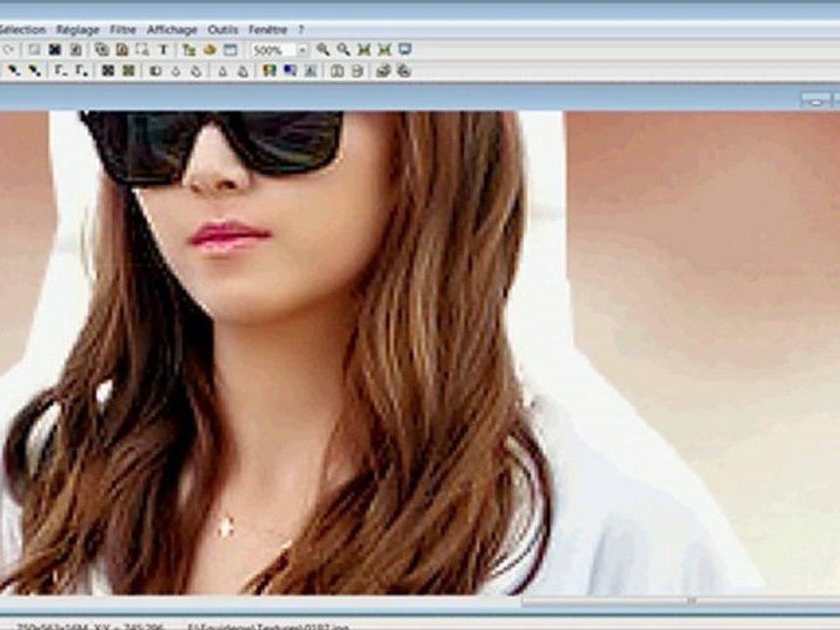Open the PhotoMasque icon

pos(311,71)
